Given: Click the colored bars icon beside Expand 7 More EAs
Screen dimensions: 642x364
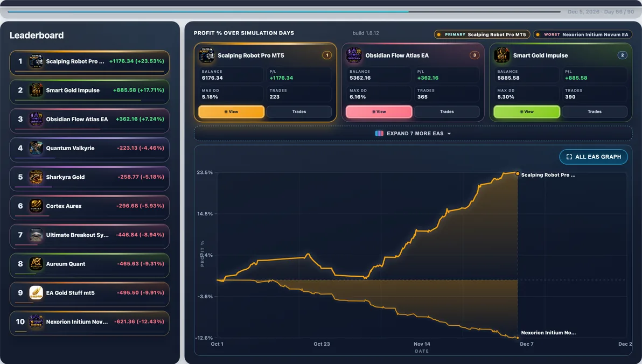Looking at the screenshot, I should pyautogui.click(x=379, y=134).
